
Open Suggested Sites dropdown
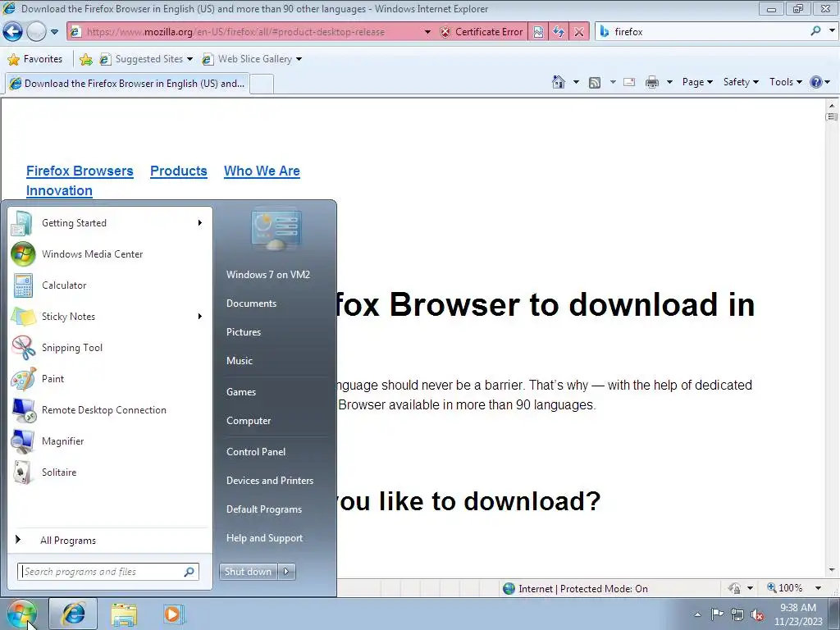(189, 59)
